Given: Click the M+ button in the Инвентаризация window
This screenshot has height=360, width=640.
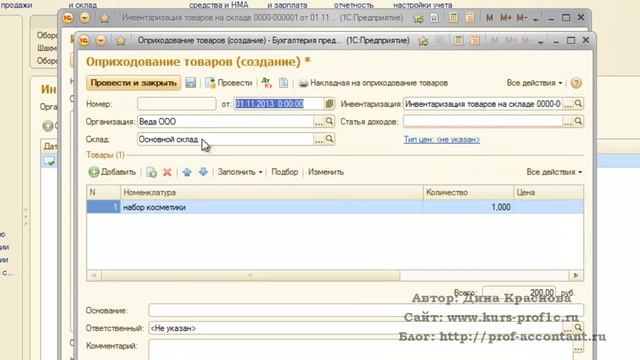Looking at the screenshot, I should coord(505,18).
